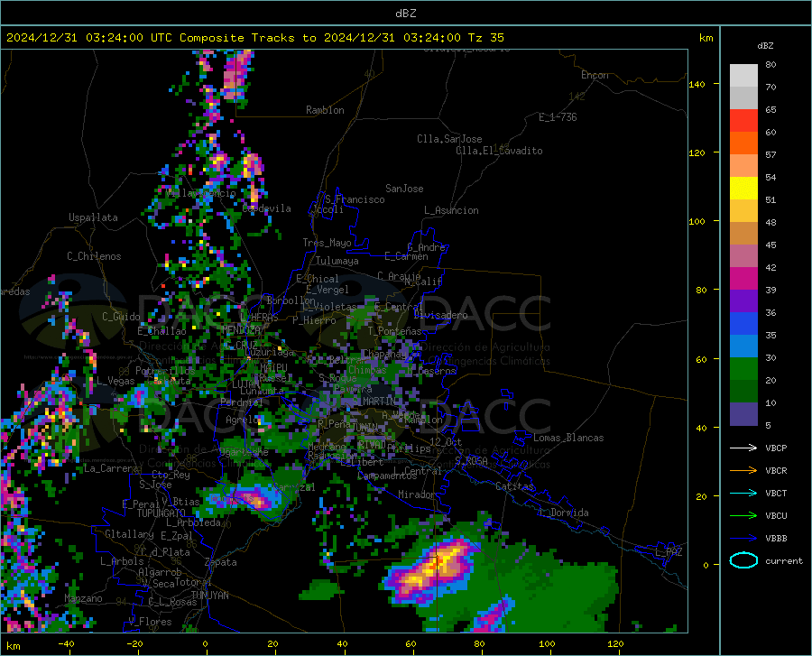Screen dimensions: 812x656
Task: Click the 'km' label at bottom left
Action: coord(13,646)
